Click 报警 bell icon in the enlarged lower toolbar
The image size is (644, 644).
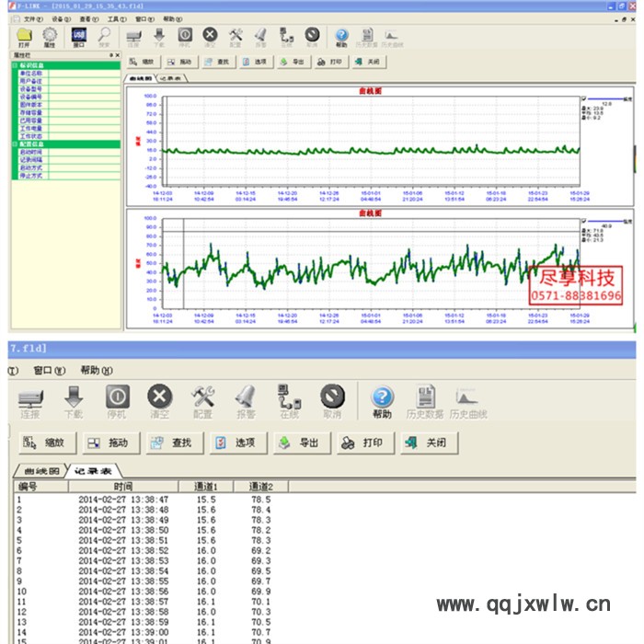pyautogui.click(x=246, y=402)
